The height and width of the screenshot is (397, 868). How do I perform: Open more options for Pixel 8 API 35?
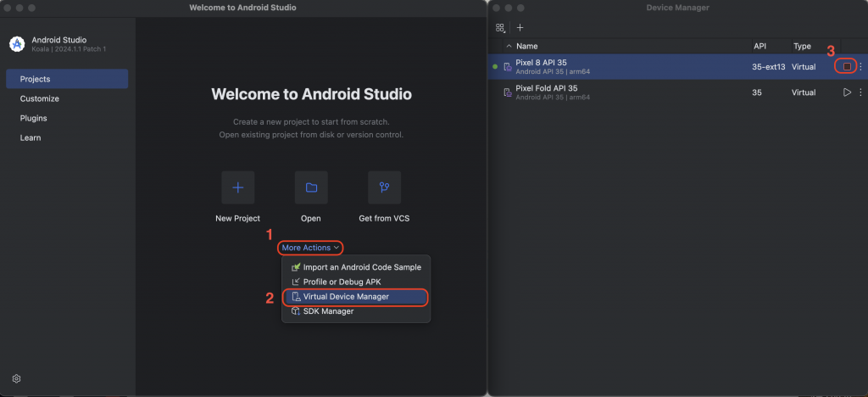860,66
